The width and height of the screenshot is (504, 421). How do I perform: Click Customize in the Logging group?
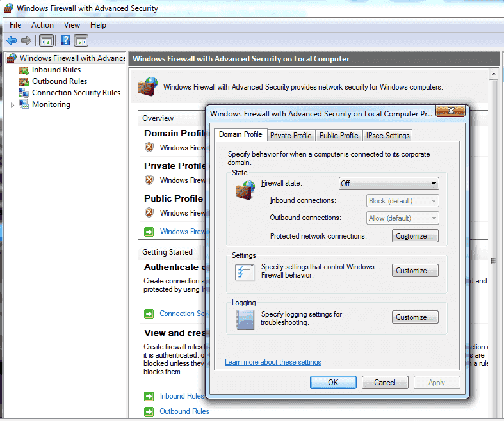click(x=415, y=317)
